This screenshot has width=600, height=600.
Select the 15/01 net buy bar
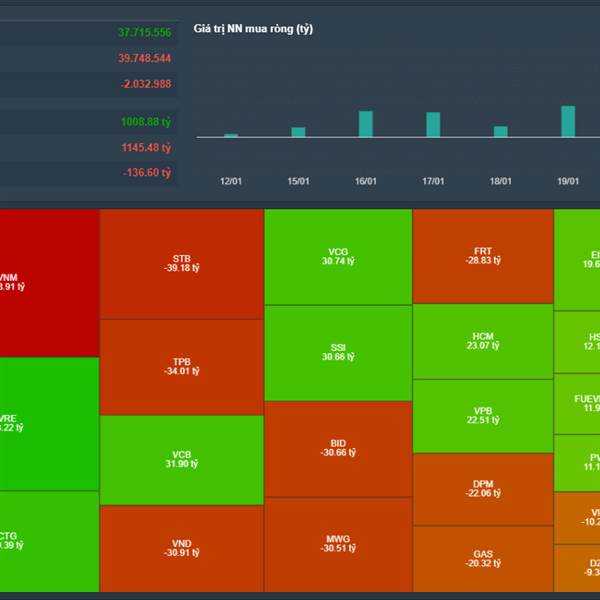298,132
